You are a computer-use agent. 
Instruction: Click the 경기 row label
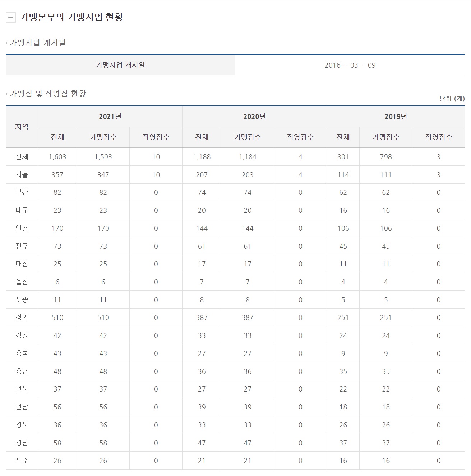pos(22,317)
